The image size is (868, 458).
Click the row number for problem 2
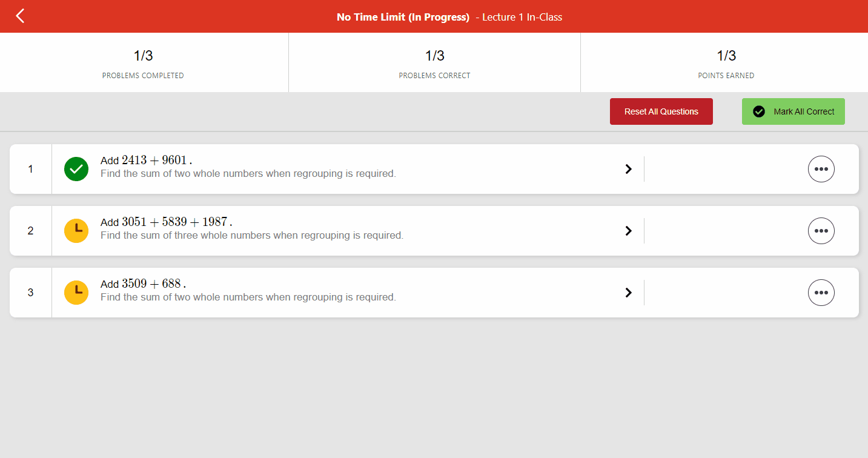pos(30,231)
